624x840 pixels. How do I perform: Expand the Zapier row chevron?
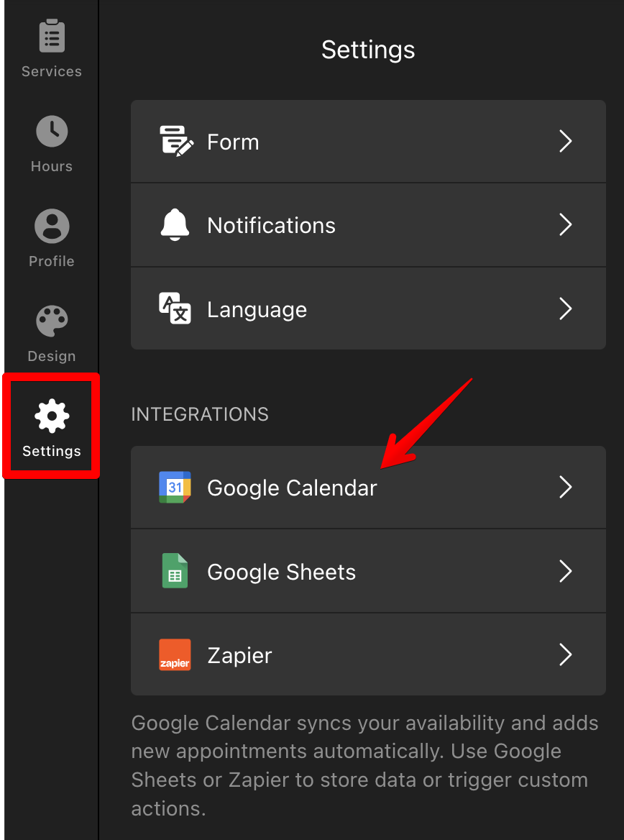pos(566,655)
